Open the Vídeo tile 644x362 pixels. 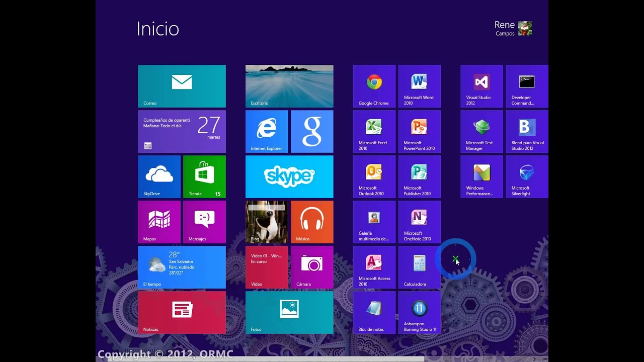(x=267, y=267)
